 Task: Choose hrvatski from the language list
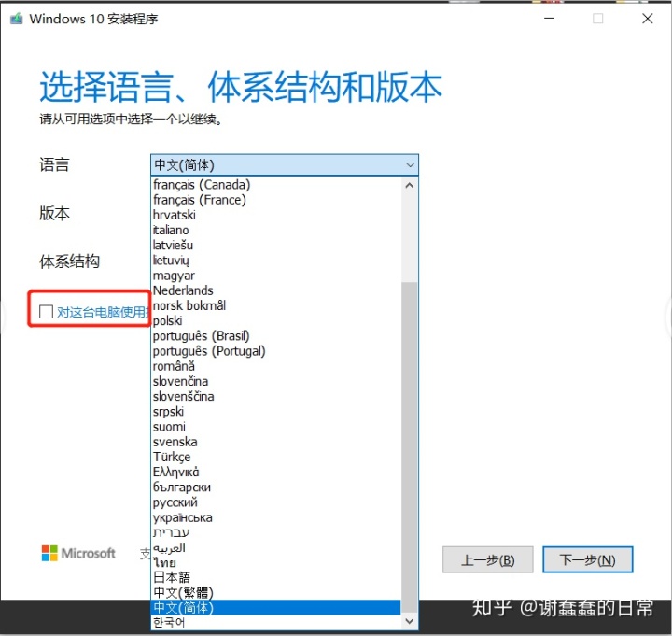coord(276,215)
